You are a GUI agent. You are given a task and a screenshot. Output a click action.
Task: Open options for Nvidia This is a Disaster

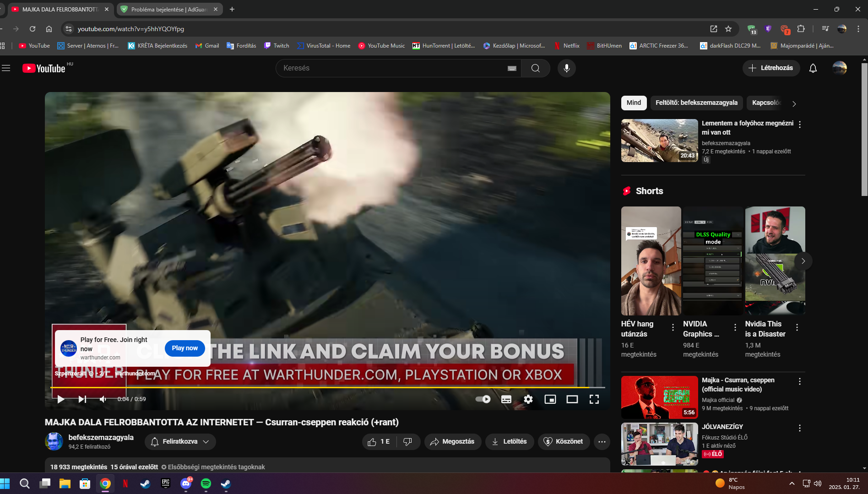coord(797,327)
